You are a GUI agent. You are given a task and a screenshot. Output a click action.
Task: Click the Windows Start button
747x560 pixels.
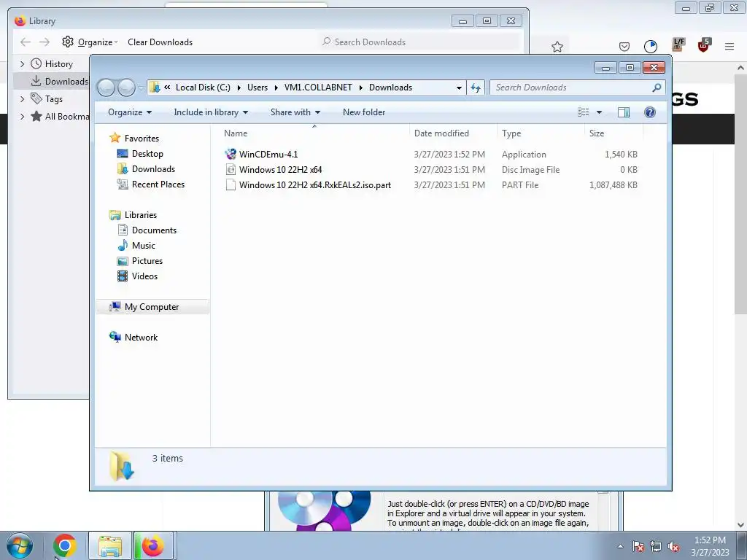tap(20, 545)
